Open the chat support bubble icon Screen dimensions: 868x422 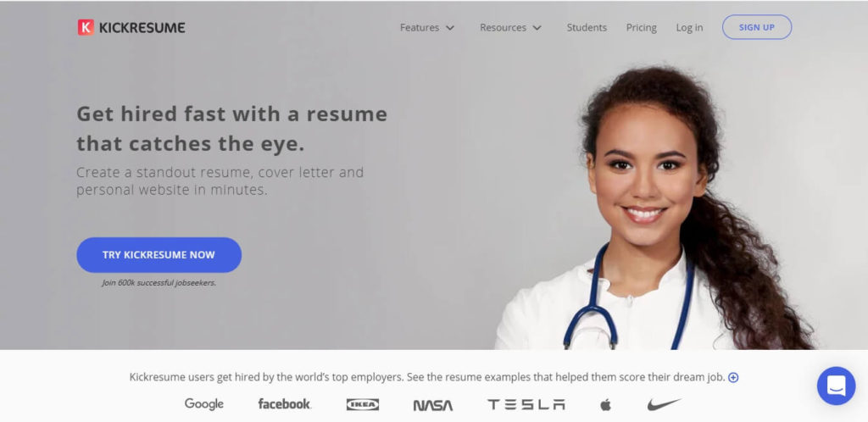(836, 386)
